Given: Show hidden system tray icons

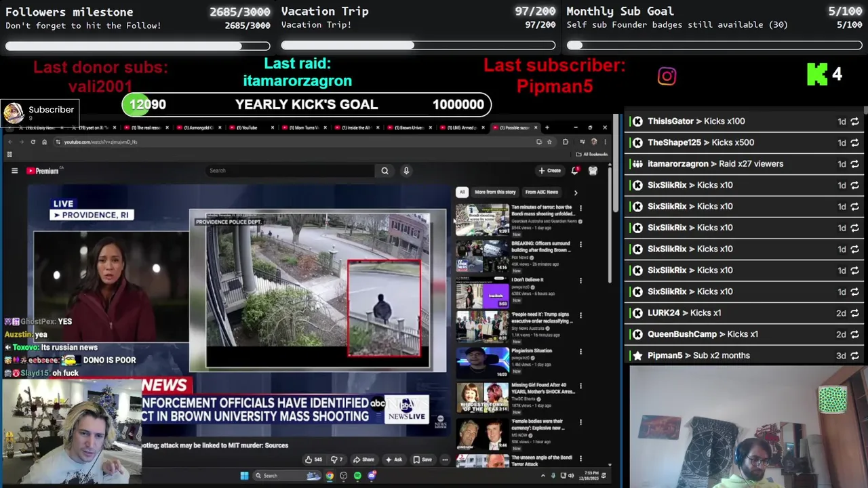Looking at the screenshot, I should pyautogui.click(x=542, y=476).
